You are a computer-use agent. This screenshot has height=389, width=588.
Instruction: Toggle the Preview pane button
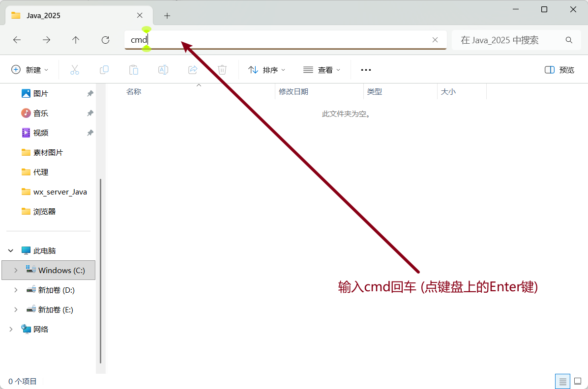pos(559,70)
